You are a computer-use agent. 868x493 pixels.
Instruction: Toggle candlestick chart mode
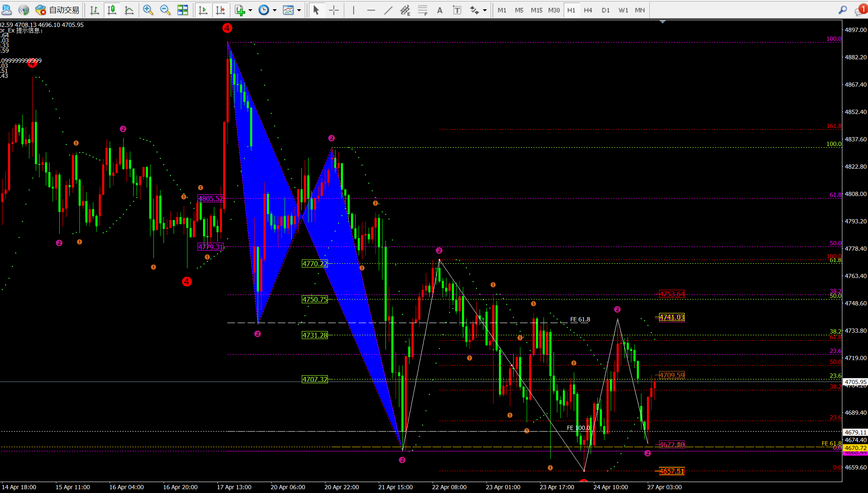coord(112,10)
